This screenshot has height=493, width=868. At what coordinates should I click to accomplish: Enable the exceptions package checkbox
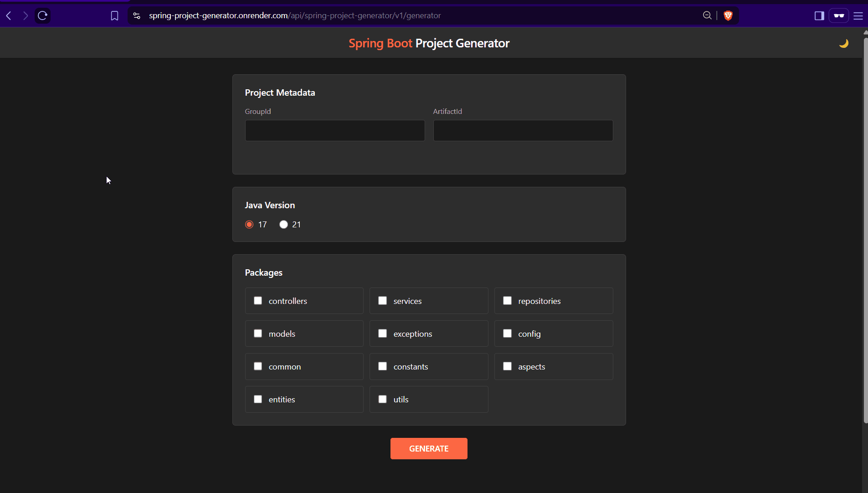point(383,334)
